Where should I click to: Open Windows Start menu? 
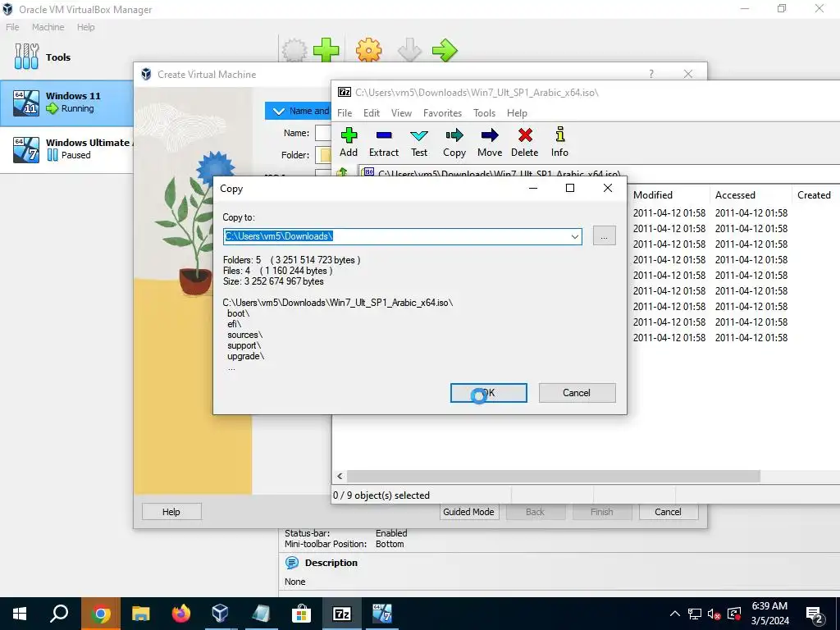pos(20,614)
